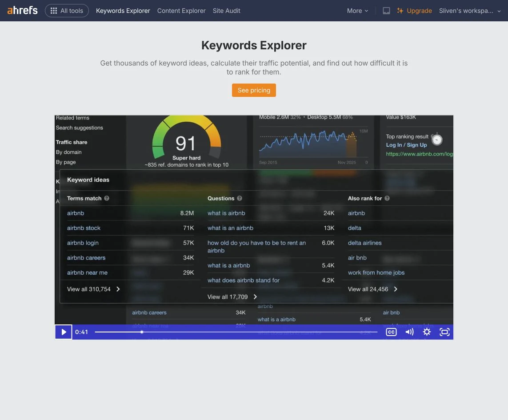Toggle closed captions (CC)
The width and height of the screenshot is (508, 420).
[391, 332]
